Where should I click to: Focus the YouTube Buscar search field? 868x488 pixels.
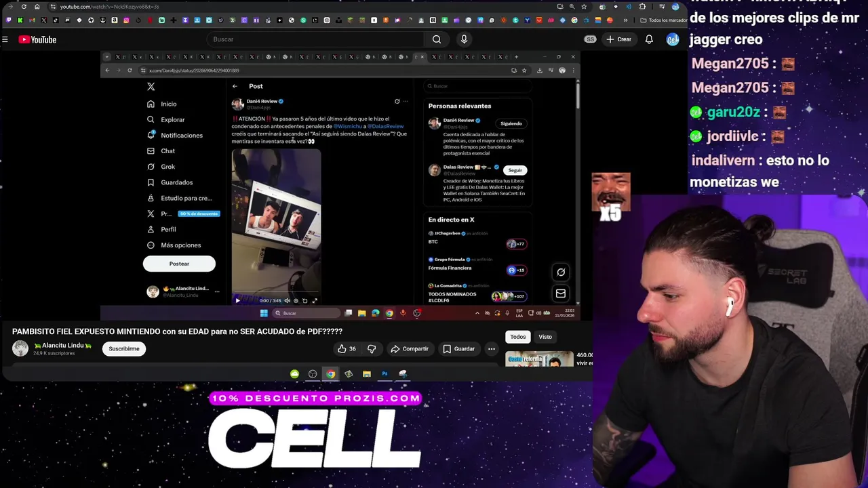[315, 39]
